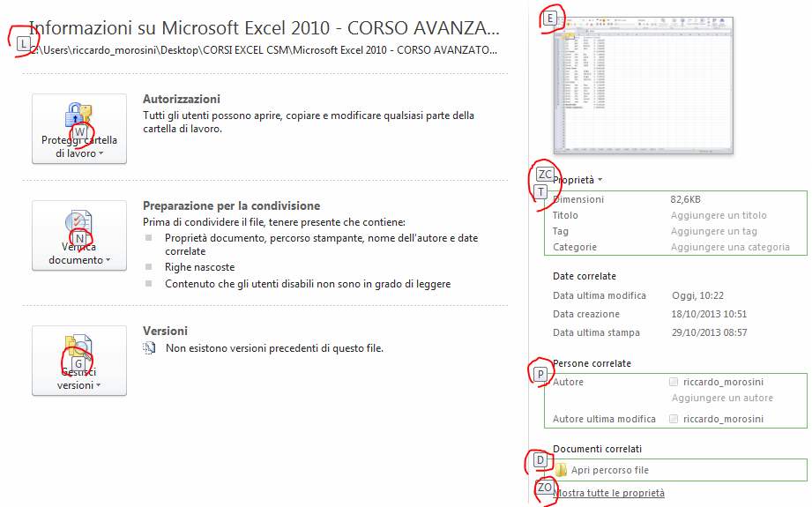Image resolution: width=812 pixels, height=507 pixels.
Task: Click the Autorizzazioni heading
Action: [182, 99]
